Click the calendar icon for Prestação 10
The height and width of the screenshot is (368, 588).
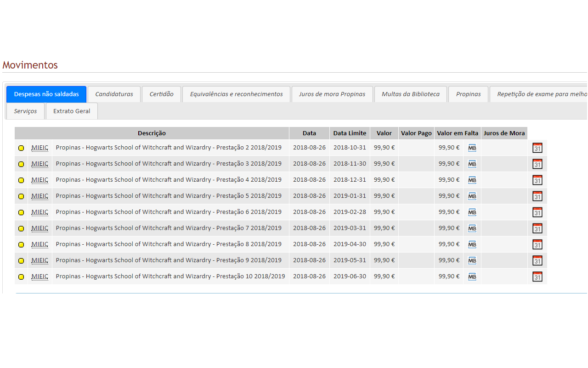(x=537, y=276)
